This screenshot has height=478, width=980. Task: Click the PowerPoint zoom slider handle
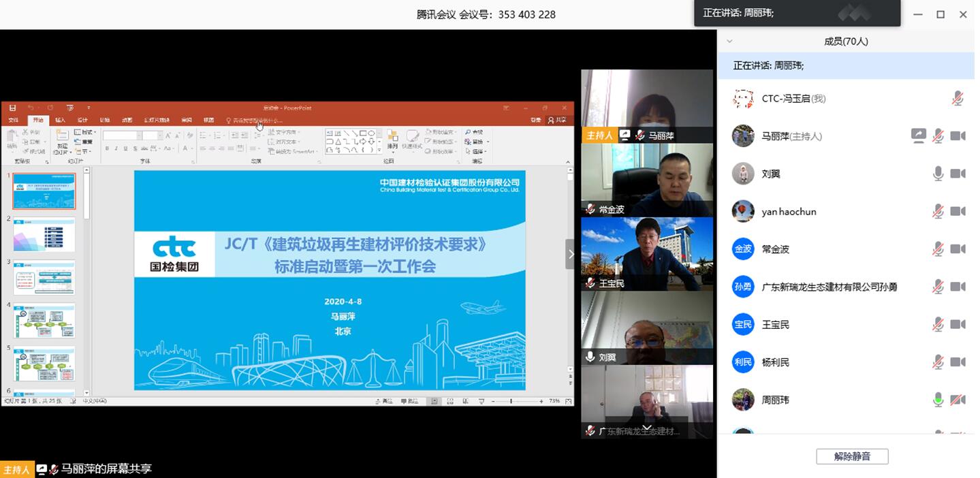(511, 401)
